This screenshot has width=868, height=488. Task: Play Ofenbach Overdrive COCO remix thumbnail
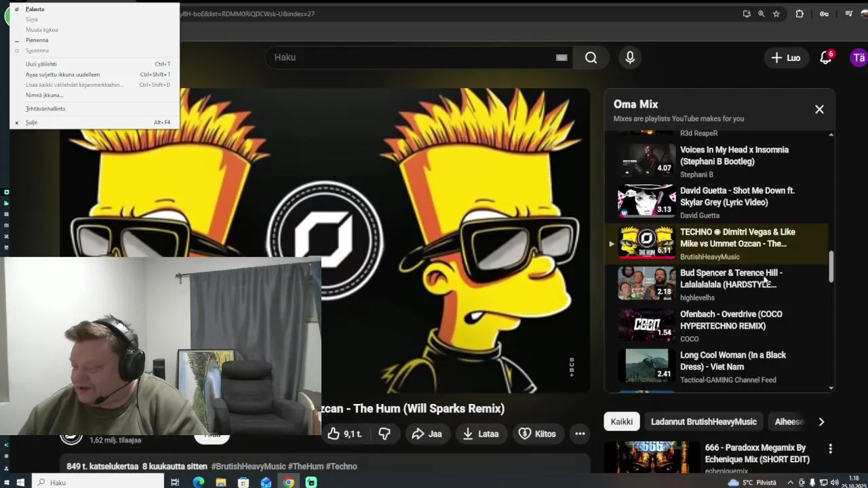pos(646,325)
